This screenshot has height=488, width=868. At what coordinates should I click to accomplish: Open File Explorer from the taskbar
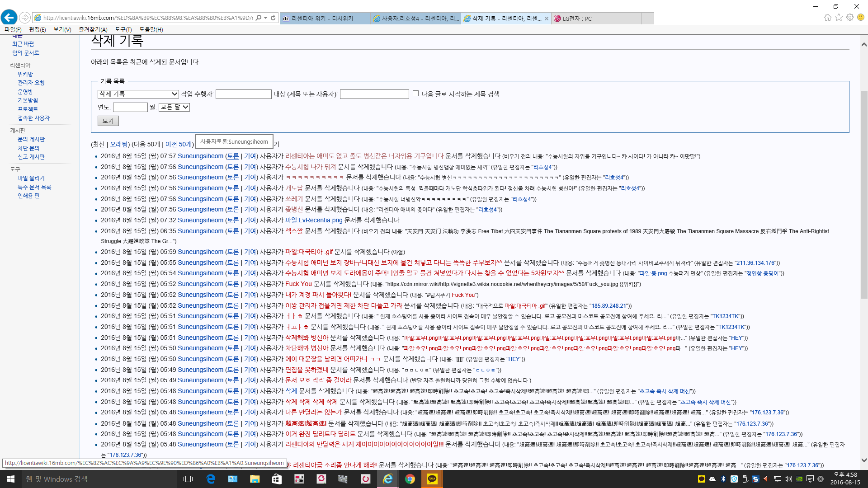pos(255,479)
